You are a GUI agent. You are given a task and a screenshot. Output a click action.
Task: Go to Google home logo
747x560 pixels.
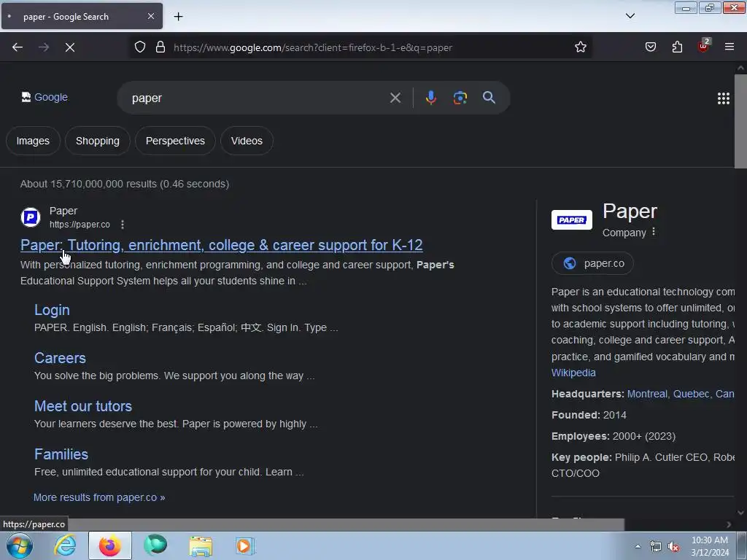(44, 97)
